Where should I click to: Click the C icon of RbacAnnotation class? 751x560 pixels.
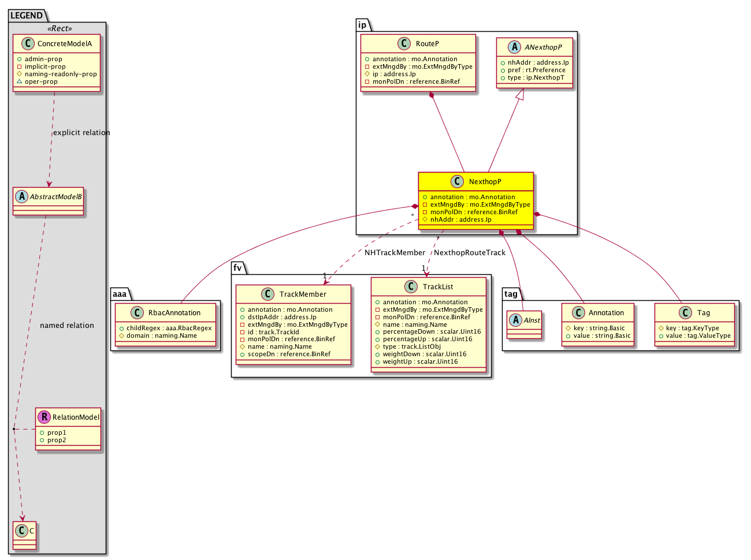click(x=137, y=313)
